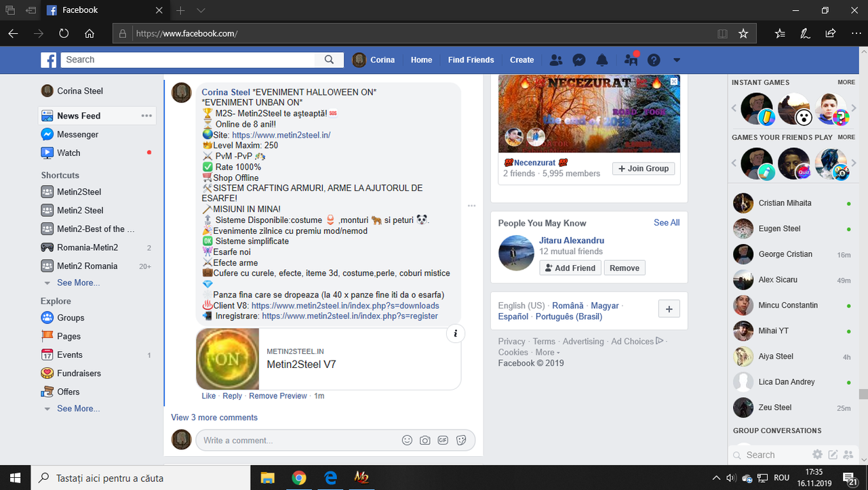Click the Facebook search input field
The width and height of the screenshot is (868, 490).
pyautogui.click(x=189, y=60)
